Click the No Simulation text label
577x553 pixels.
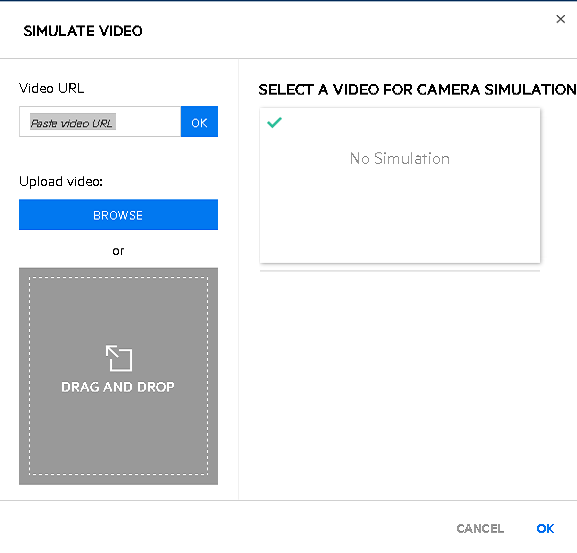click(x=400, y=159)
